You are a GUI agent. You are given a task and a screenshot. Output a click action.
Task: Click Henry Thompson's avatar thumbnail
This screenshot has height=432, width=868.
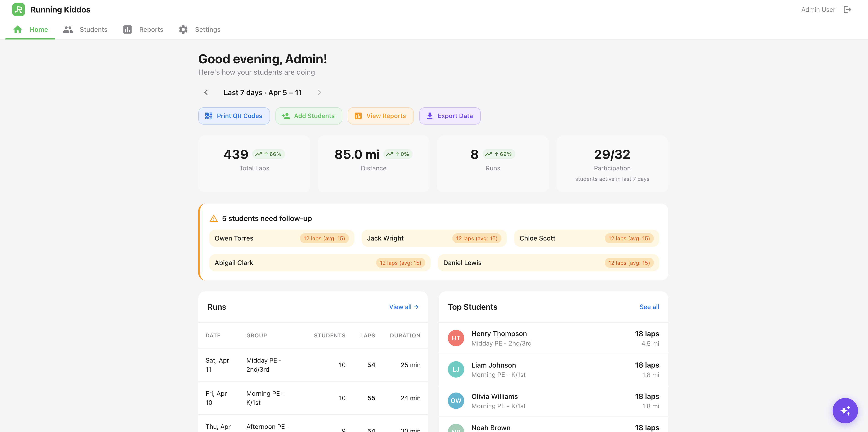tap(456, 338)
